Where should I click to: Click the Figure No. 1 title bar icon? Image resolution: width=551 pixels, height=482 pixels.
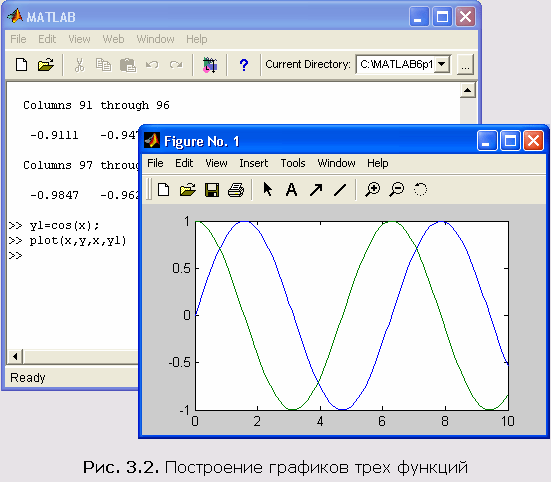click(152, 141)
